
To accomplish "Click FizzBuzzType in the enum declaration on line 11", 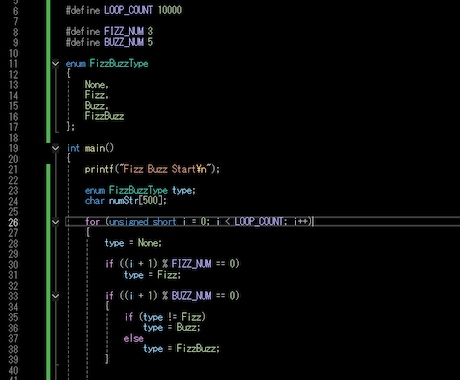I will coord(119,63).
